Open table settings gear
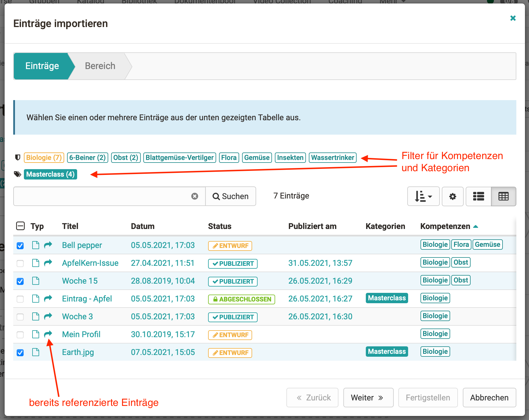 coord(453,196)
